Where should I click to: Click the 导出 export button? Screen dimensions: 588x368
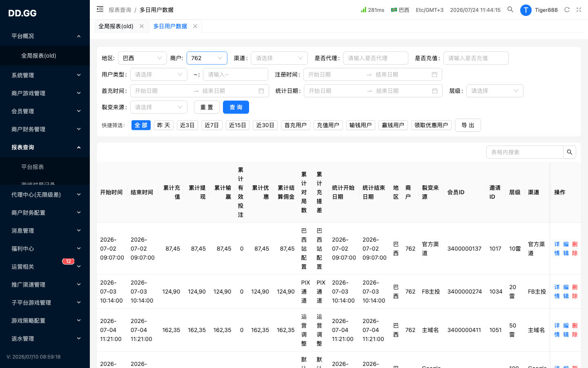pyautogui.click(x=468, y=125)
